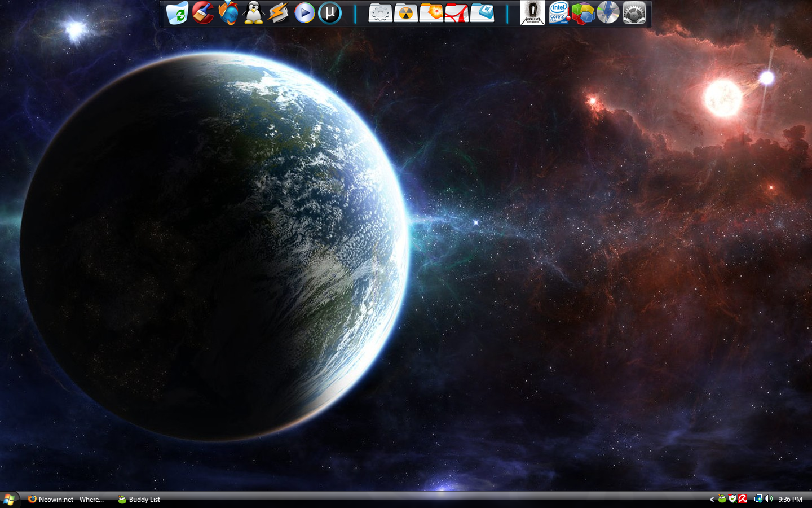Open the grey gears system preferences icon
The width and height of the screenshot is (812, 508).
(x=634, y=13)
